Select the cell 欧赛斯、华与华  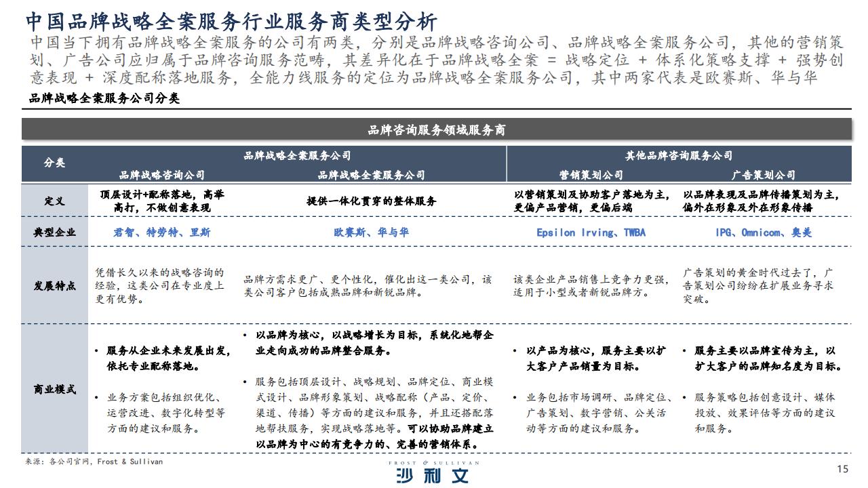point(372,232)
